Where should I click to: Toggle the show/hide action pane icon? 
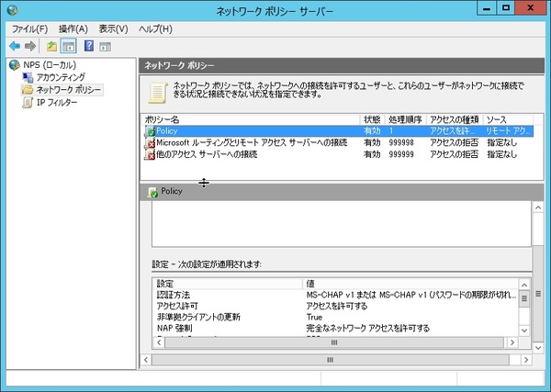pyautogui.click(x=105, y=47)
